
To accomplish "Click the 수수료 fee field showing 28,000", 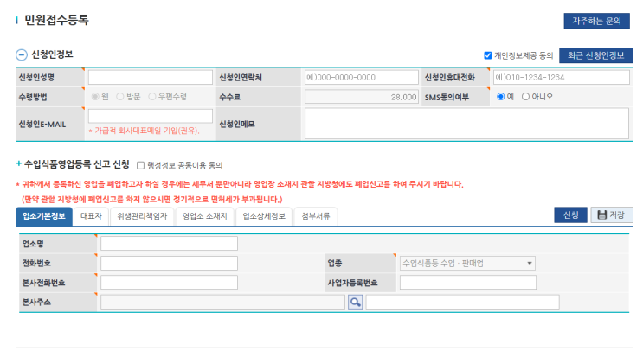I will tap(361, 97).
